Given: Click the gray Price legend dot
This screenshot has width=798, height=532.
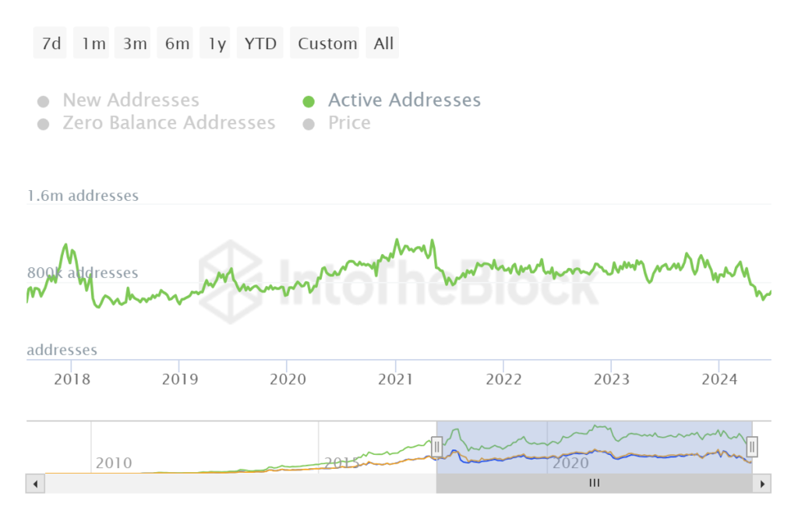Looking at the screenshot, I should coord(309,123).
